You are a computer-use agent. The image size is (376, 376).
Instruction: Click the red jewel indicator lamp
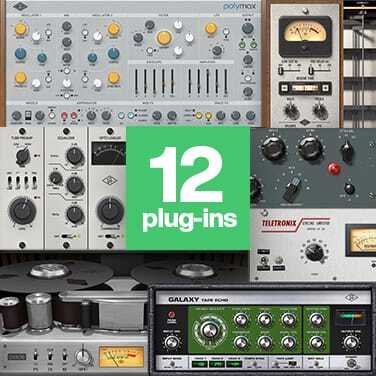334,169
